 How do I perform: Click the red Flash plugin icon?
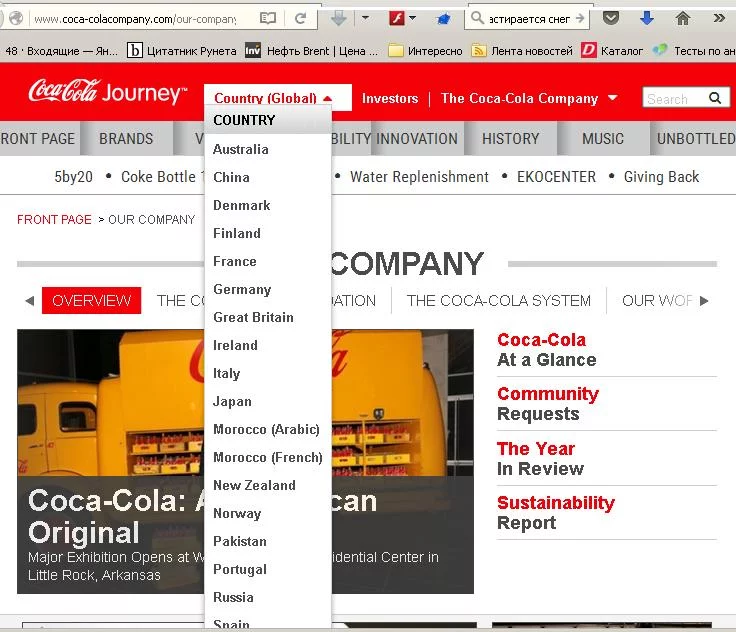[x=397, y=18]
